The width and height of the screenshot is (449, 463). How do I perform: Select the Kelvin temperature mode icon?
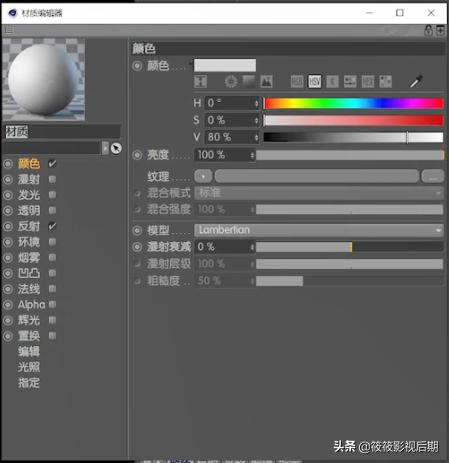pos(332,81)
